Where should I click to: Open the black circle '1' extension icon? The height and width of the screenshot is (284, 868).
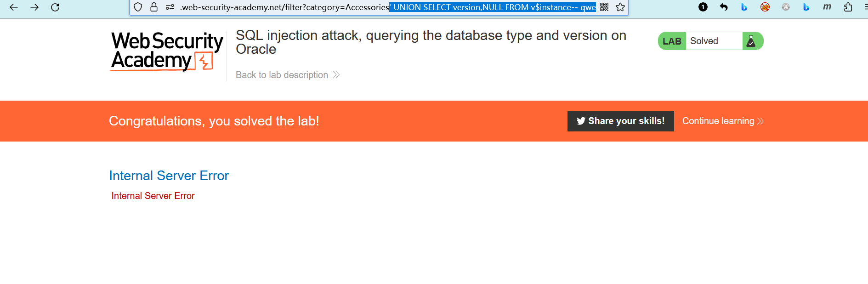coord(703,7)
